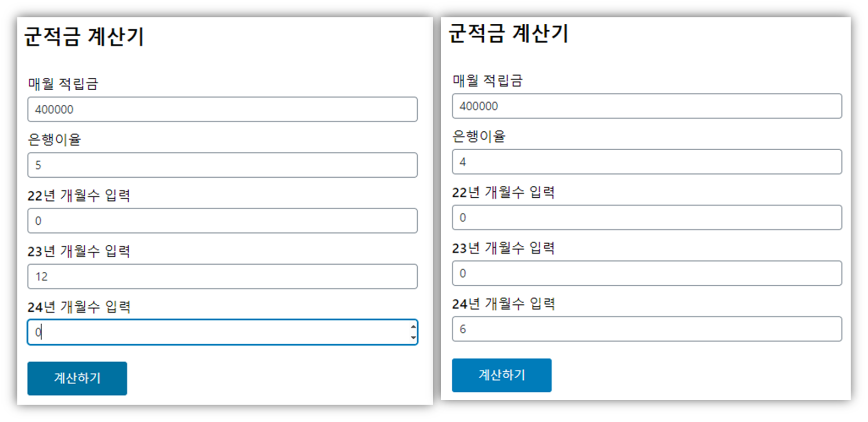Select the 23년 개월수 input showing 12
868x422 pixels.
coord(222,276)
